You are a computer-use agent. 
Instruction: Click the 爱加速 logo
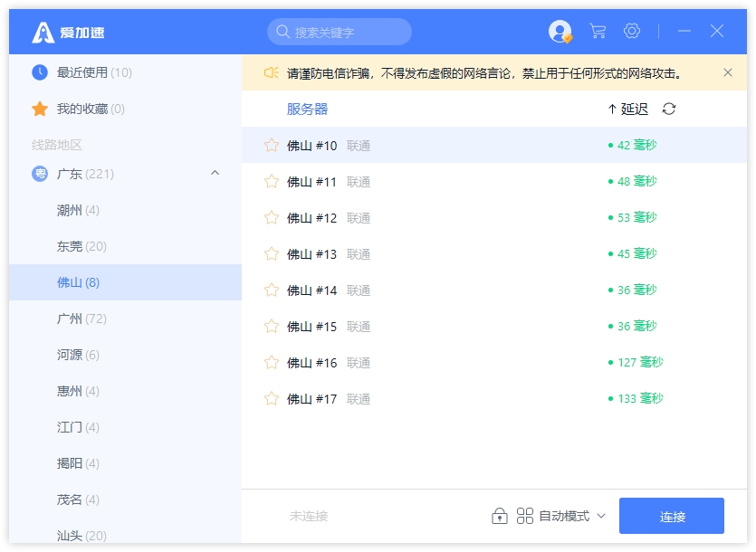click(68, 33)
